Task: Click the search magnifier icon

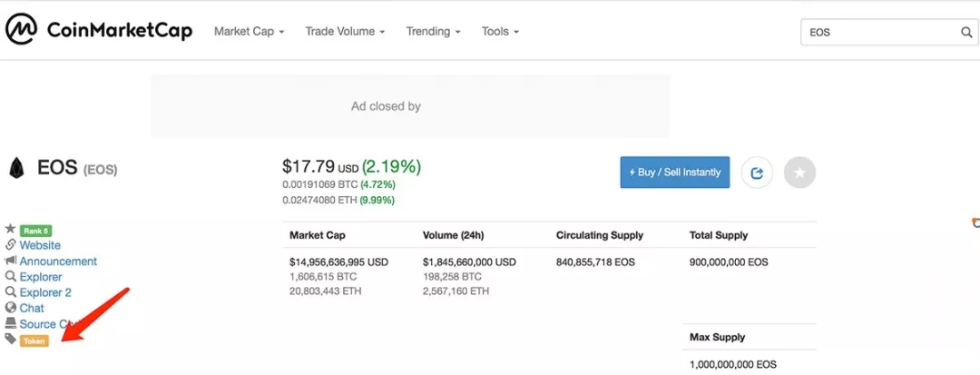Action: [x=966, y=32]
